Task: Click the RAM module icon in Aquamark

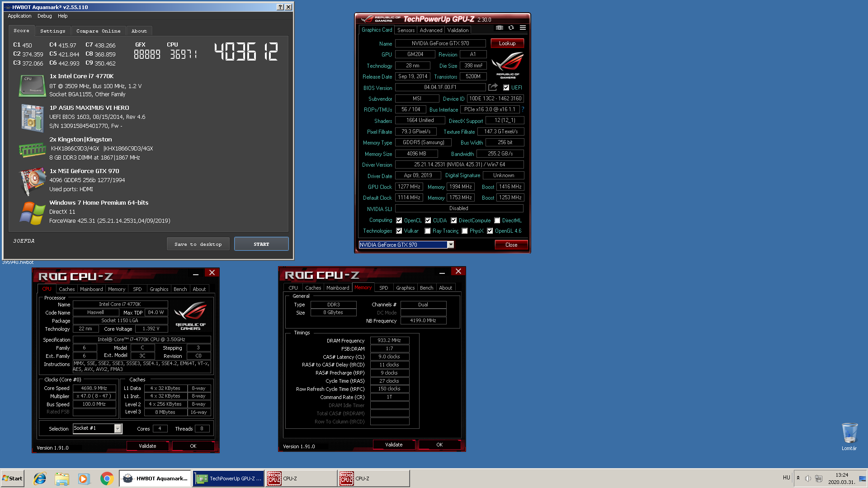Action: click(x=32, y=150)
